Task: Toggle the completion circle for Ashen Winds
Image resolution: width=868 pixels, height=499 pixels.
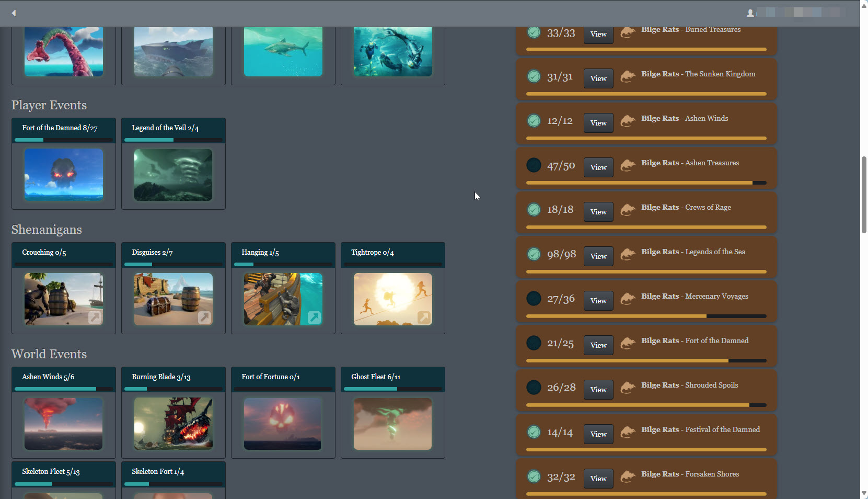Action: (534, 121)
